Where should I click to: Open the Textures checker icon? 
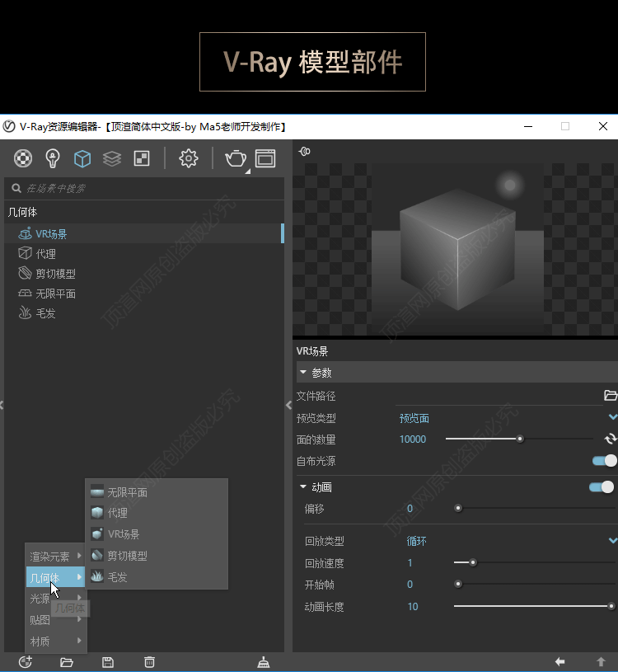click(x=142, y=158)
